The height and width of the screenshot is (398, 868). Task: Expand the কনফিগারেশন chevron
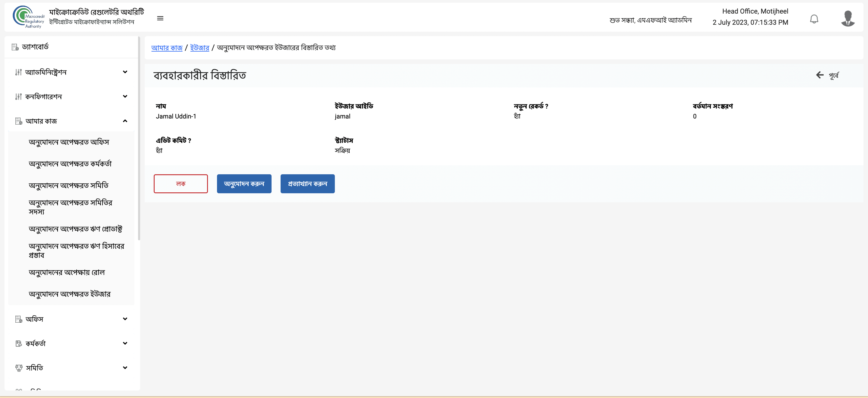pos(125,96)
